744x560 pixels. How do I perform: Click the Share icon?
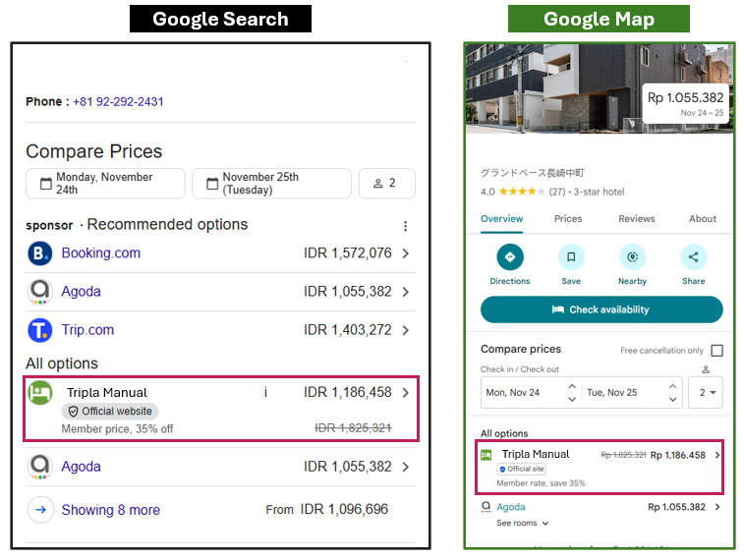click(693, 257)
